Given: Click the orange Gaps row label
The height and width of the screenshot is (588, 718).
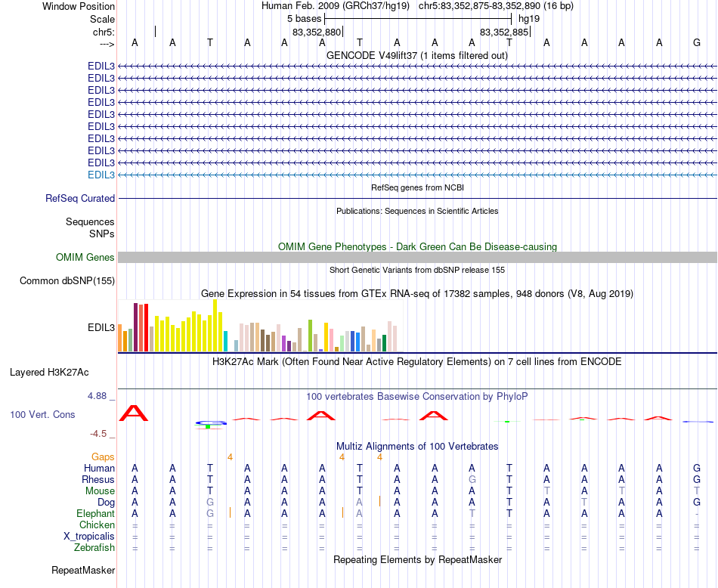Looking at the screenshot, I should (103, 457).
